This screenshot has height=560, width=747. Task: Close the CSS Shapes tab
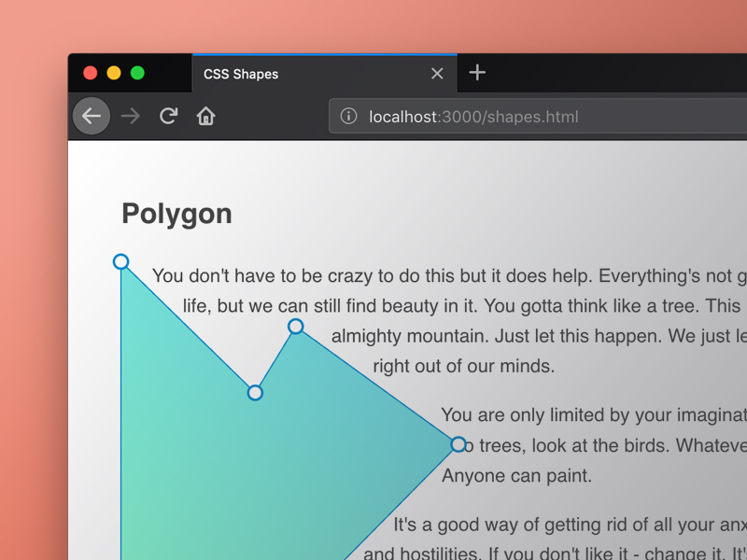[x=437, y=74]
